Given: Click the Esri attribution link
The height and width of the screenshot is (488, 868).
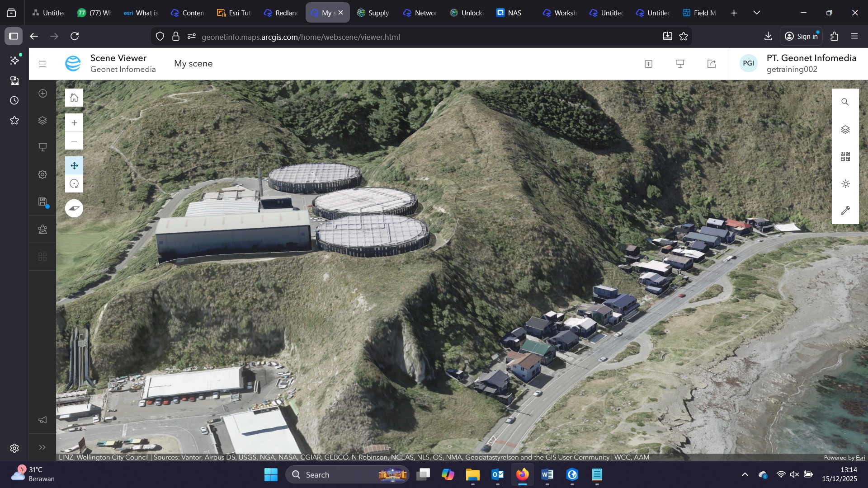Looking at the screenshot, I should click(x=860, y=457).
